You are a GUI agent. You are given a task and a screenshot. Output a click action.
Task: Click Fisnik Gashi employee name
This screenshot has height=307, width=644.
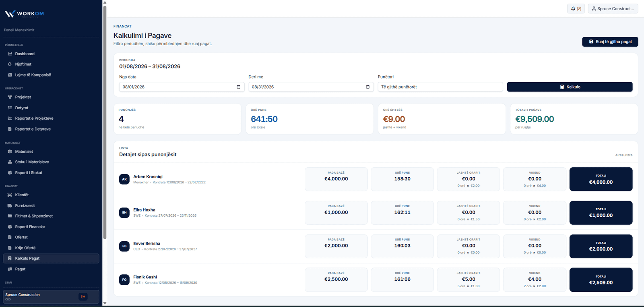click(145, 277)
